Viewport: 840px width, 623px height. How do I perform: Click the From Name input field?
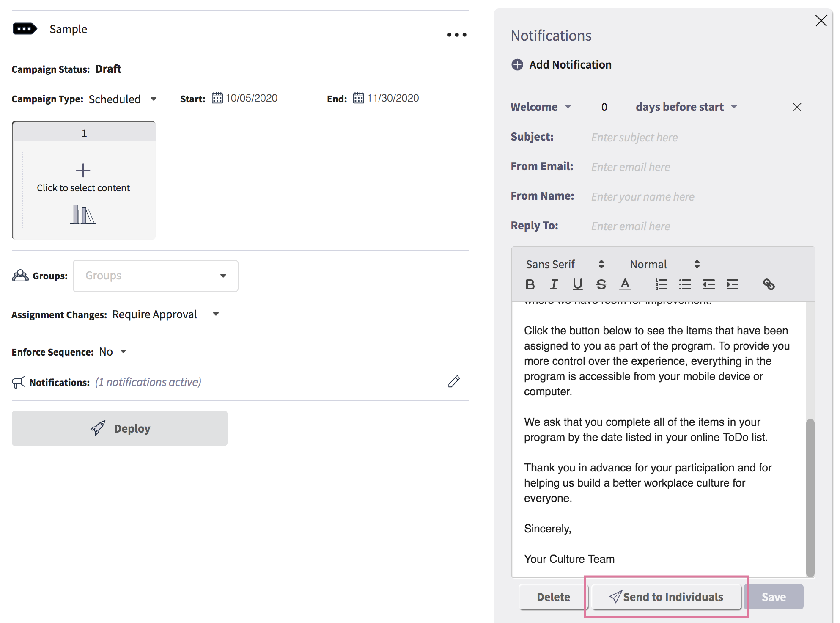coord(702,197)
